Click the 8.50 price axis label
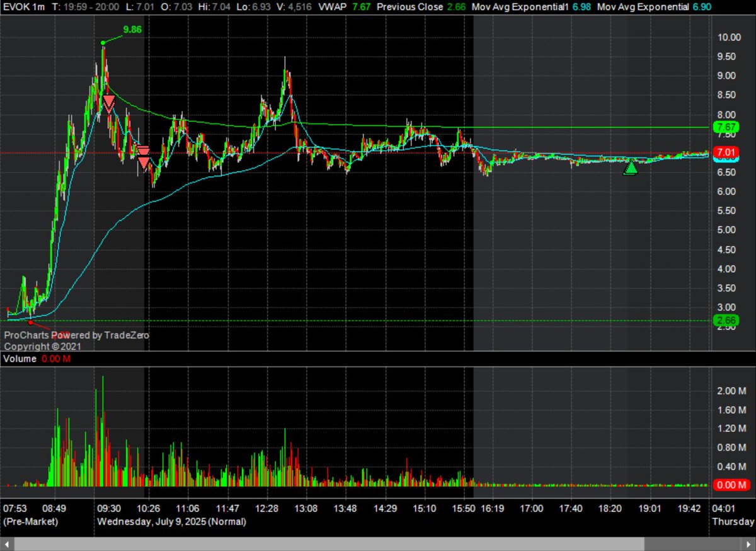756x551 pixels. pyautogui.click(x=726, y=95)
